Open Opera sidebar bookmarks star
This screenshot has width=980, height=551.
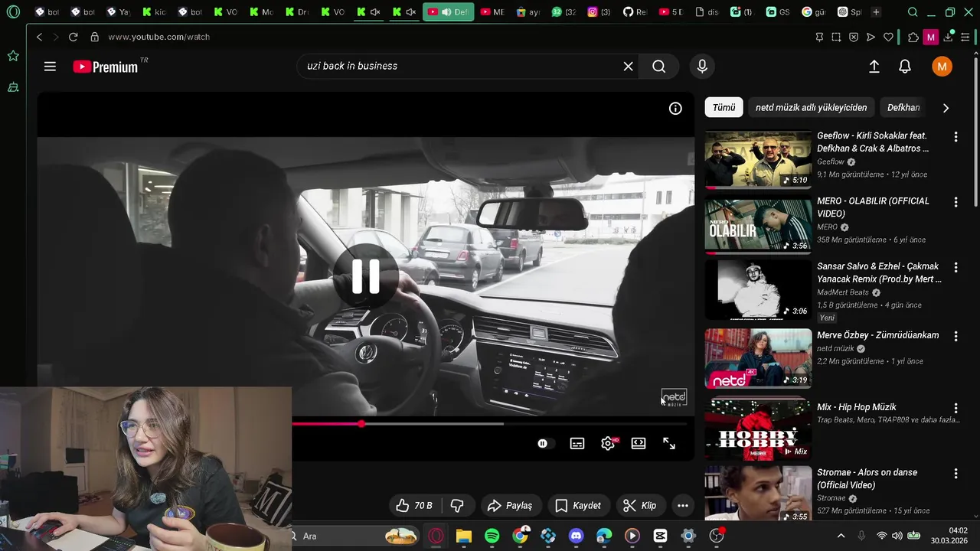click(x=13, y=56)
